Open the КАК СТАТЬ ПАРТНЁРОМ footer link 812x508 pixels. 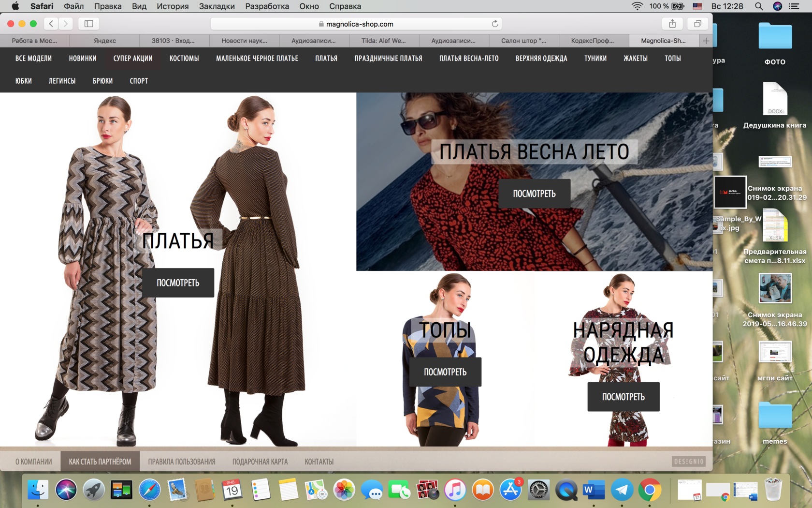pos(100,462)
